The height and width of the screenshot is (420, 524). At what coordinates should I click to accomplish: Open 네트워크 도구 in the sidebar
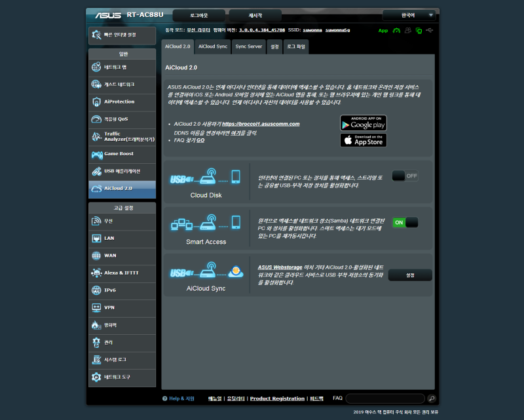tap(122, 377)
